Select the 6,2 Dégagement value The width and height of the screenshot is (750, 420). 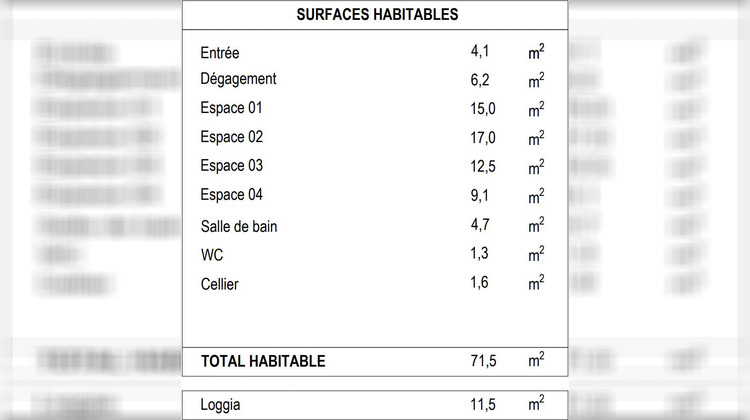coord(480,80)
